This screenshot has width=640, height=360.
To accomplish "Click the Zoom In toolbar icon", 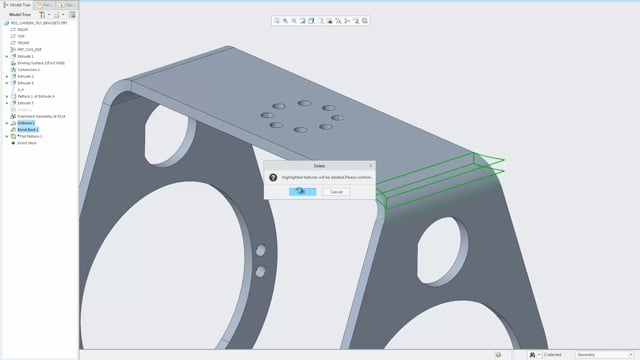I will [285, 21].
